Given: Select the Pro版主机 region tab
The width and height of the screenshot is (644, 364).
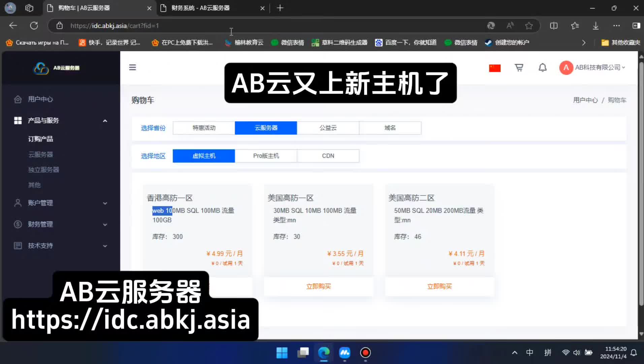Looking at the screenshot, I should (266, 156).
